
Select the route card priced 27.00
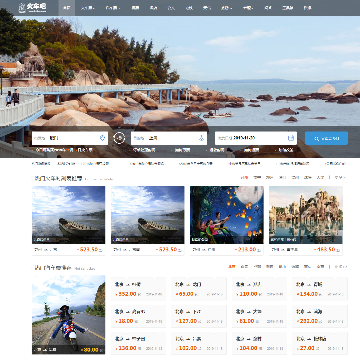point(320,343)
